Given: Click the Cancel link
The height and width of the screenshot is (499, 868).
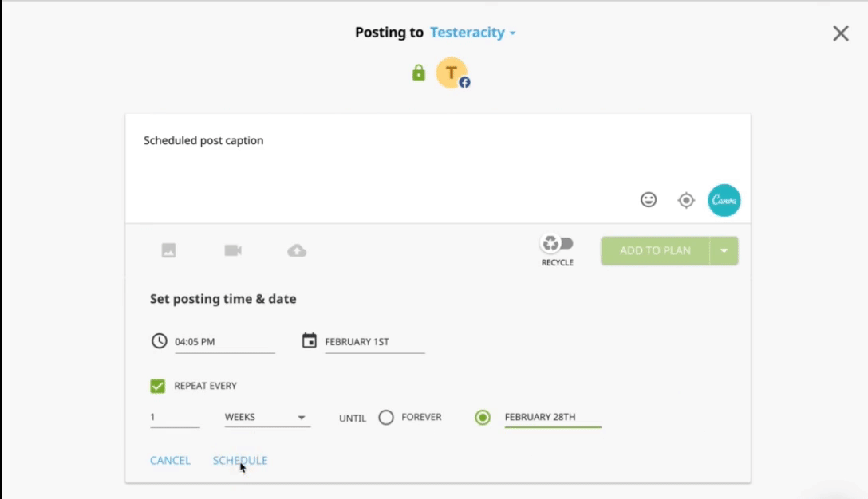Looking at the screenshot, I should (170, 460).
